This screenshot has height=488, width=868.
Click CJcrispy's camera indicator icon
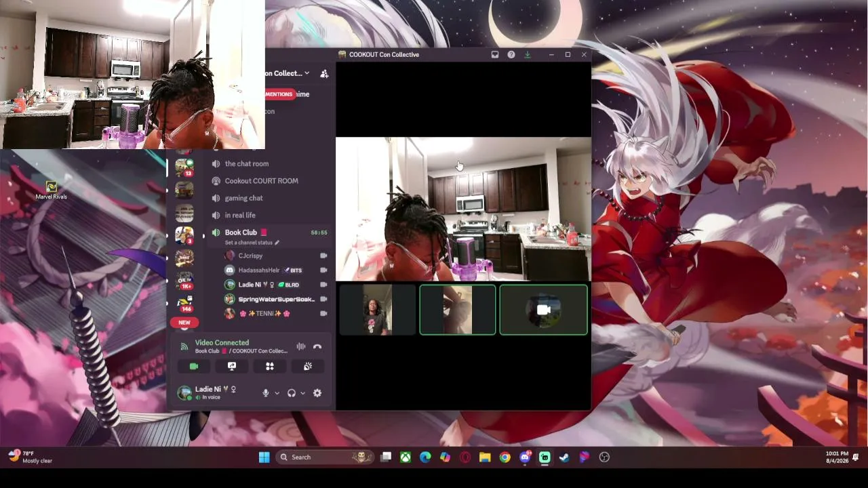tap(323, 256)
